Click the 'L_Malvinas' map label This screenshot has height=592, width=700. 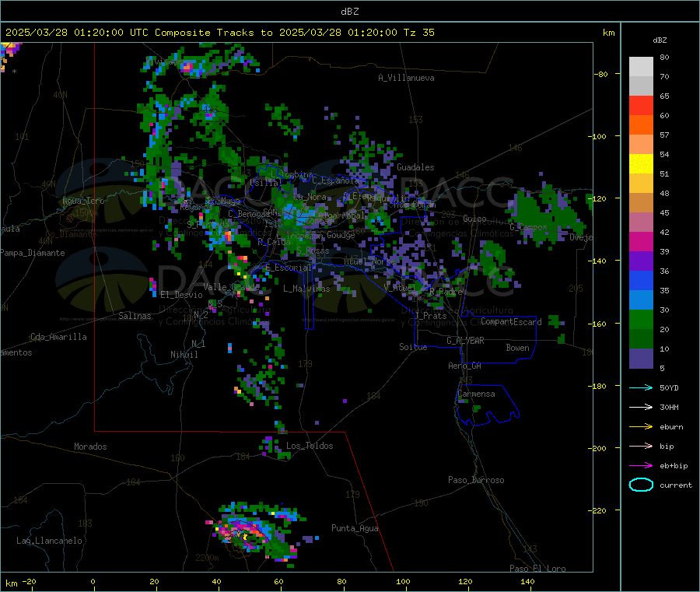tap(306, 289)
